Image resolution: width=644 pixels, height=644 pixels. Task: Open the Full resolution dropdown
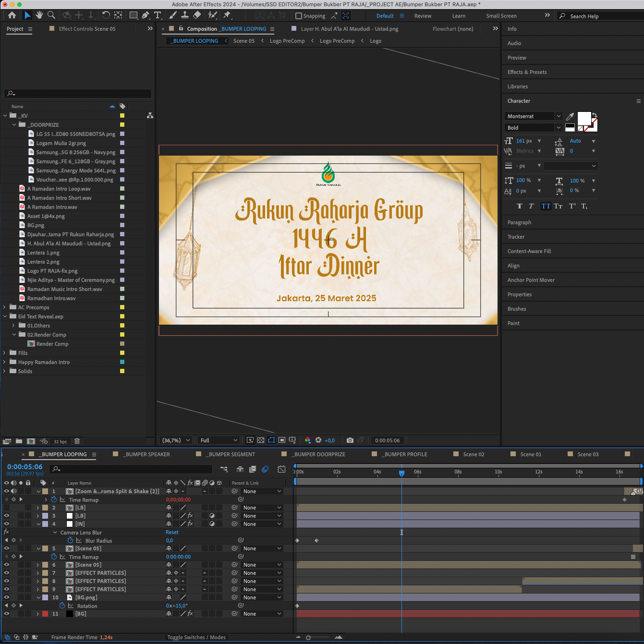[219, 440]
